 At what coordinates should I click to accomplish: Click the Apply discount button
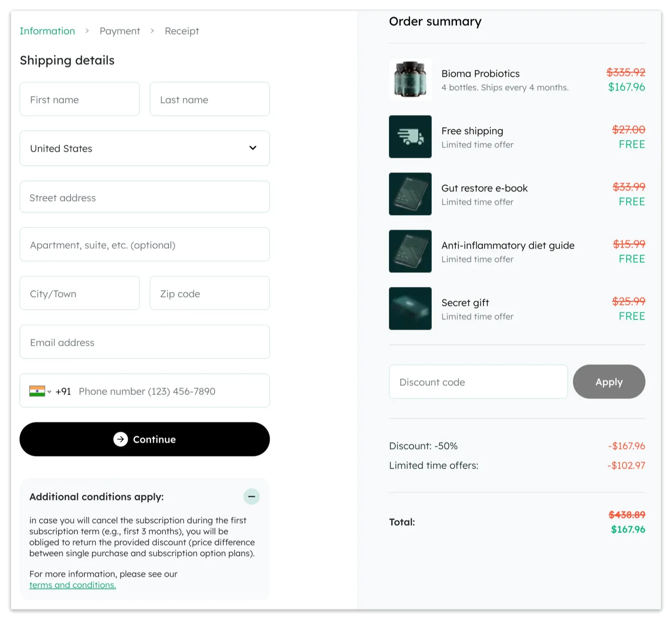(609, 382)
